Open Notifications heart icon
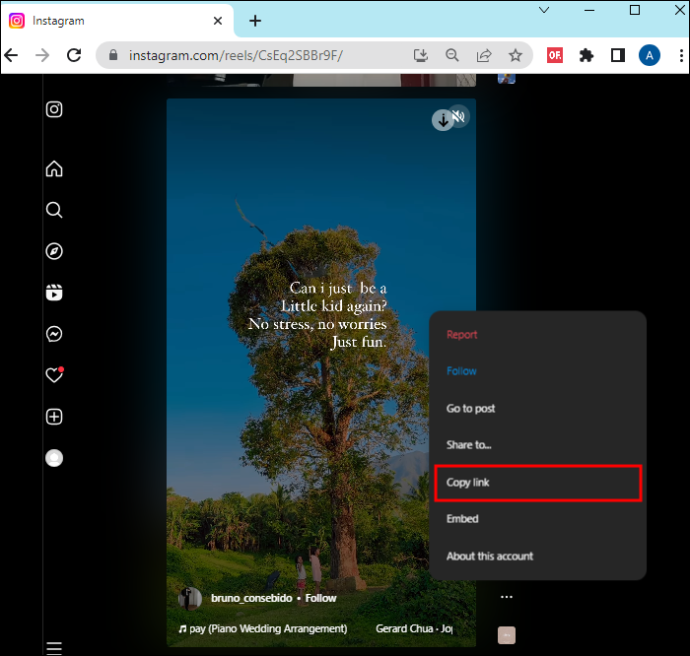690x656 pixels. pyautogui.click(x=55, y=375)
